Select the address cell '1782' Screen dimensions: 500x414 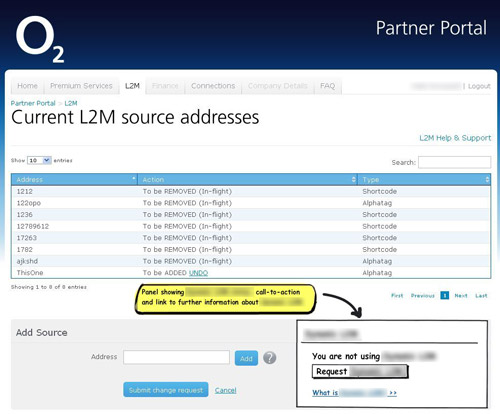click(x=25, y=250)
